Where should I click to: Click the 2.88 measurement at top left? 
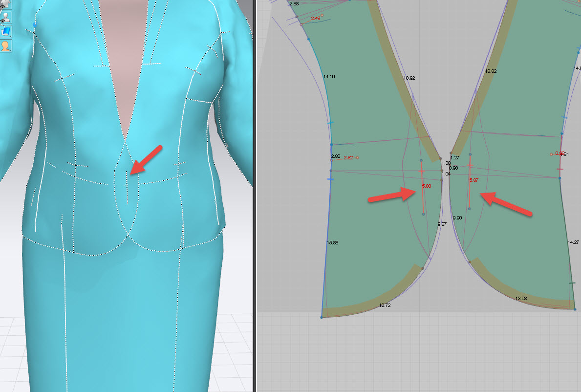(294, 4)
